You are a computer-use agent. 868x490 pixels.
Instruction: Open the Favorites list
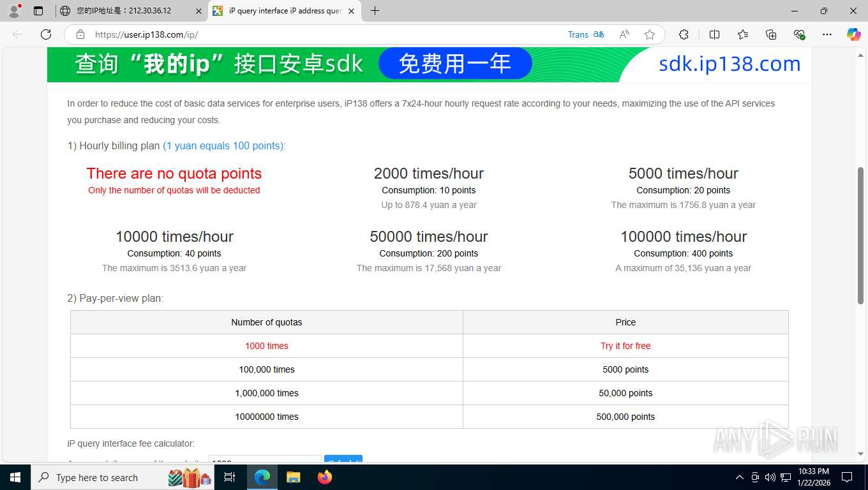743,34
